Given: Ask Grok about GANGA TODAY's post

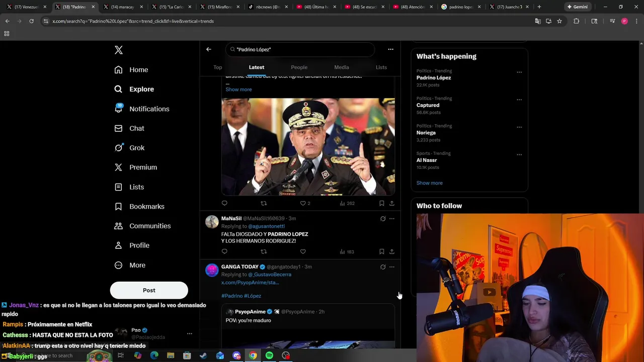Looking at the screenshot, I should (383, 267).
